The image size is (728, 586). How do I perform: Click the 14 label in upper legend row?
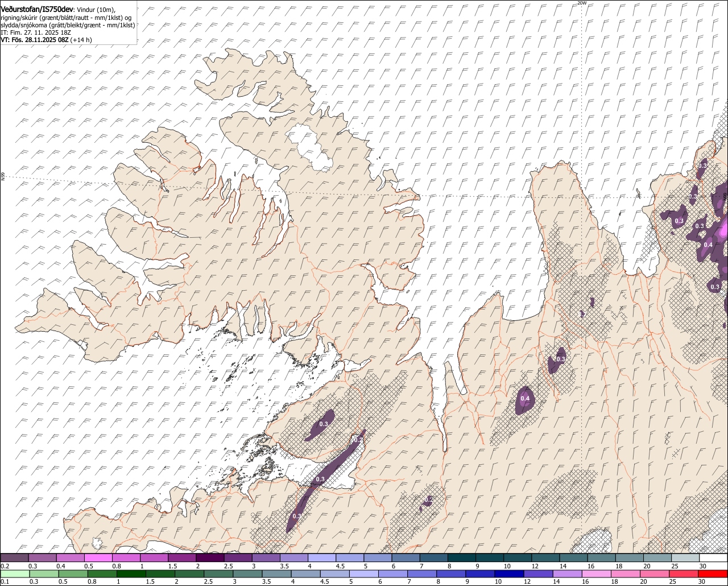(563, 567)
